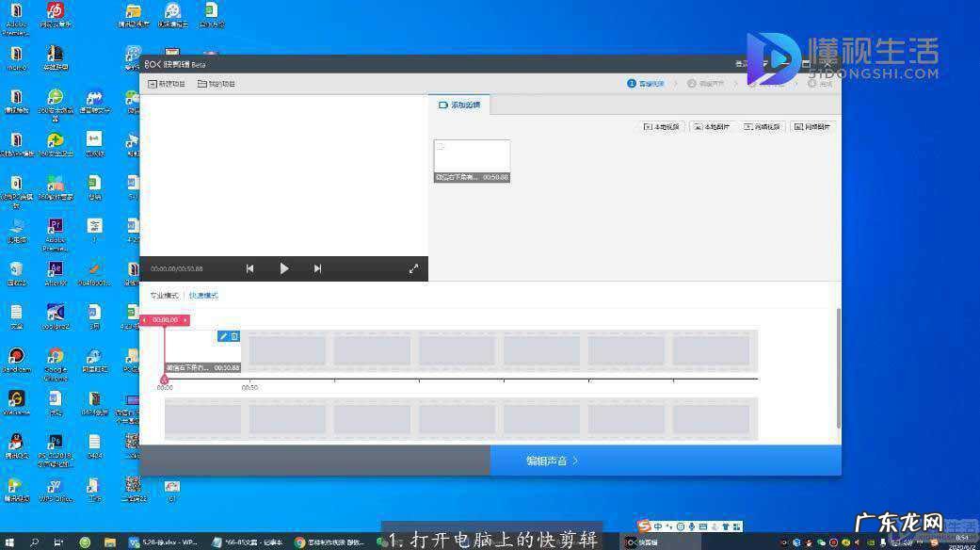
Task: Switch to 专业模式 editing mode
Action: [x=164, y=295]
